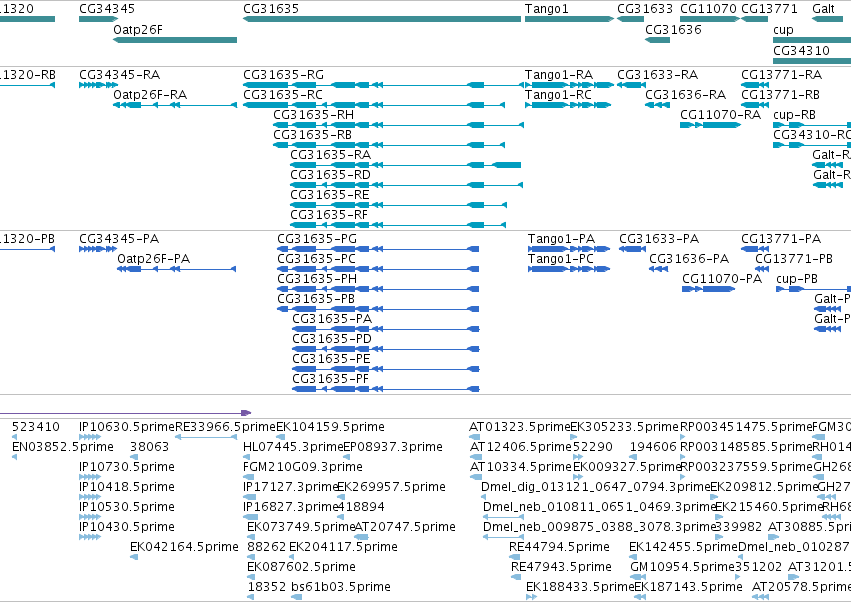
Task: Open protein CG31635-PF
Action: pyautogui.click(x=386, y=389)
